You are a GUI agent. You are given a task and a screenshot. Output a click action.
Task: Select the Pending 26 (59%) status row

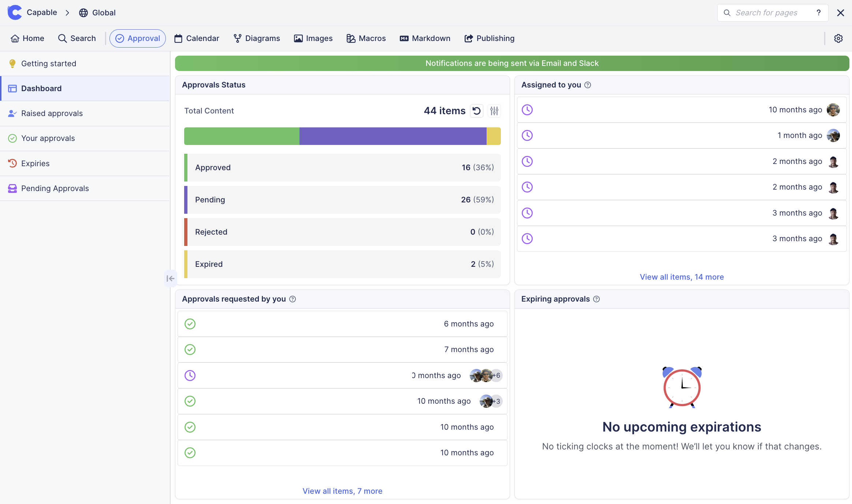click(342, 200)
